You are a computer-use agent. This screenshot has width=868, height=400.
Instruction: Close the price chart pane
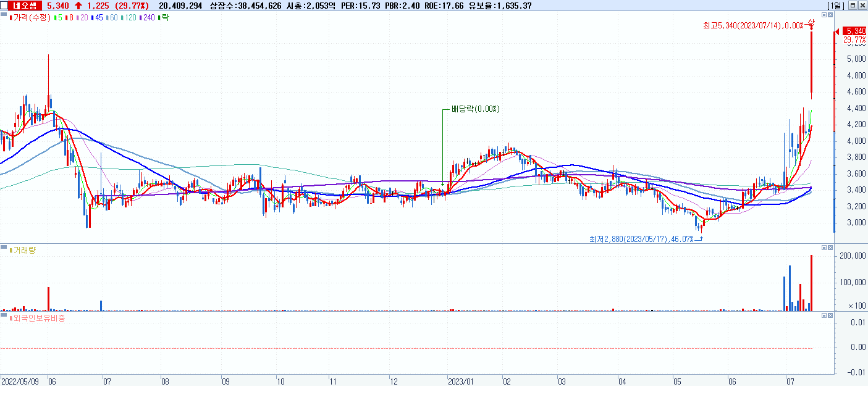click(830, 14)
